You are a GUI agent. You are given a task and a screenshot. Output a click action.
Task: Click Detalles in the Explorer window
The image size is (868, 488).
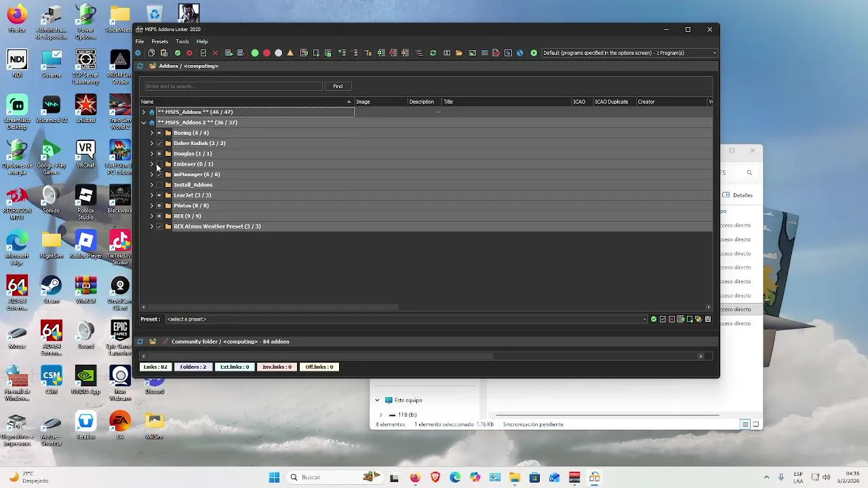tap(738, 195)
